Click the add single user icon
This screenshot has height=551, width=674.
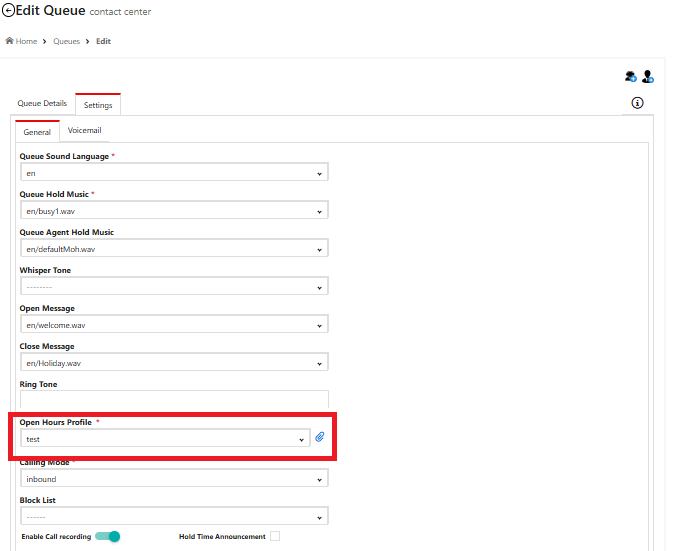(x=648, y=77)
